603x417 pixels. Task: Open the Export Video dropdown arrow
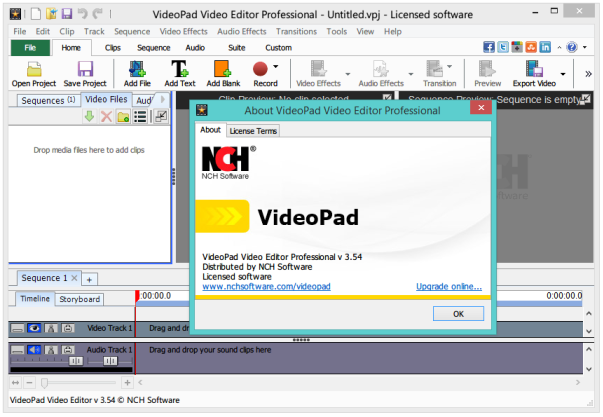click(x=563, y=74)
